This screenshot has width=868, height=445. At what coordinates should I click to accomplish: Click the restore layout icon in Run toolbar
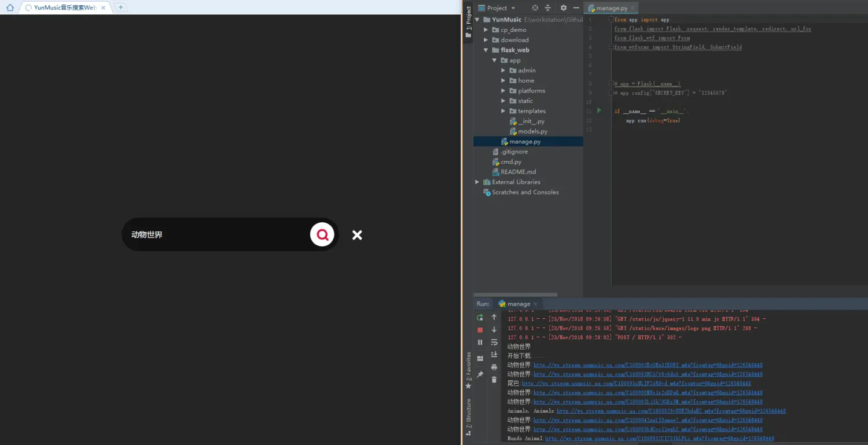480,359
